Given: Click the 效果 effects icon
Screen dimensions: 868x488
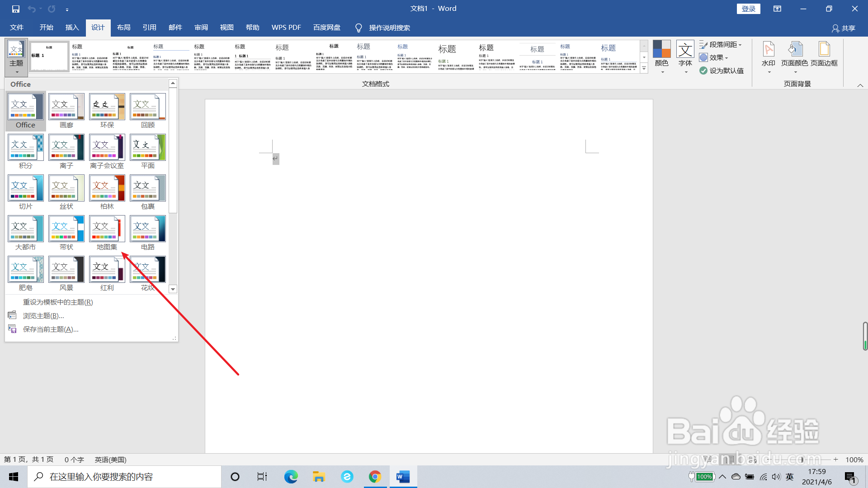Looking at the screenshot, I should 703,58.
